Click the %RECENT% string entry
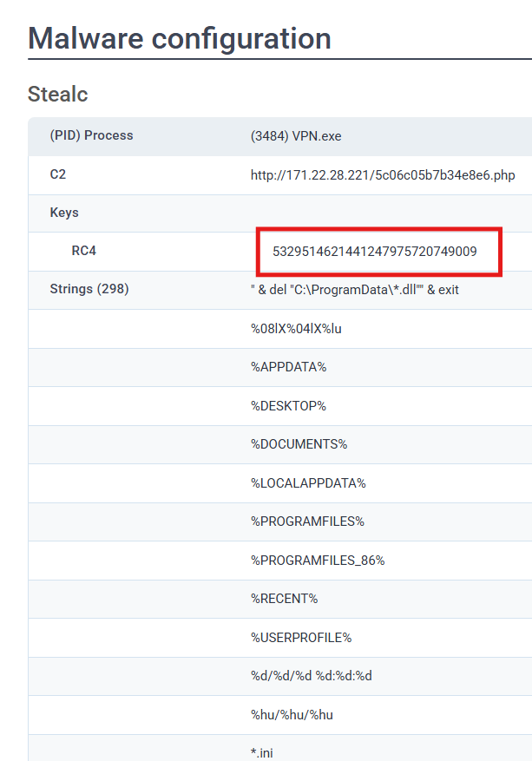 [x=284, y=599]
